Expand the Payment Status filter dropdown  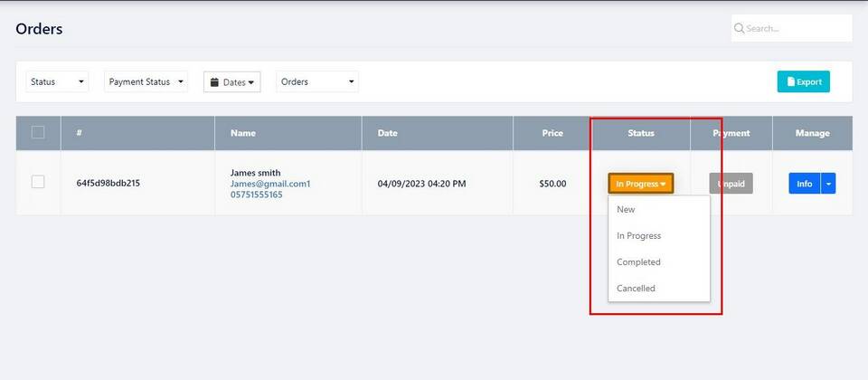(146, 81)
